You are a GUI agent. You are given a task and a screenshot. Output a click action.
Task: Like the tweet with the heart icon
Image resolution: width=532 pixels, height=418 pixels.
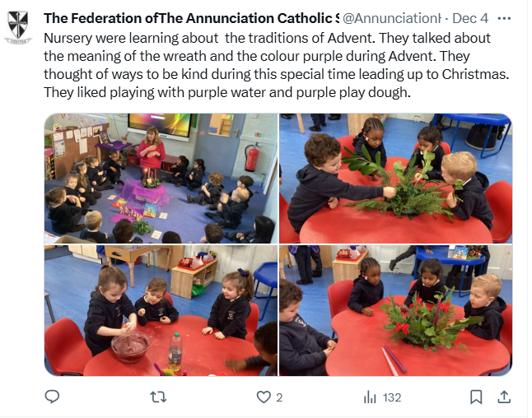tap(264, 397)
